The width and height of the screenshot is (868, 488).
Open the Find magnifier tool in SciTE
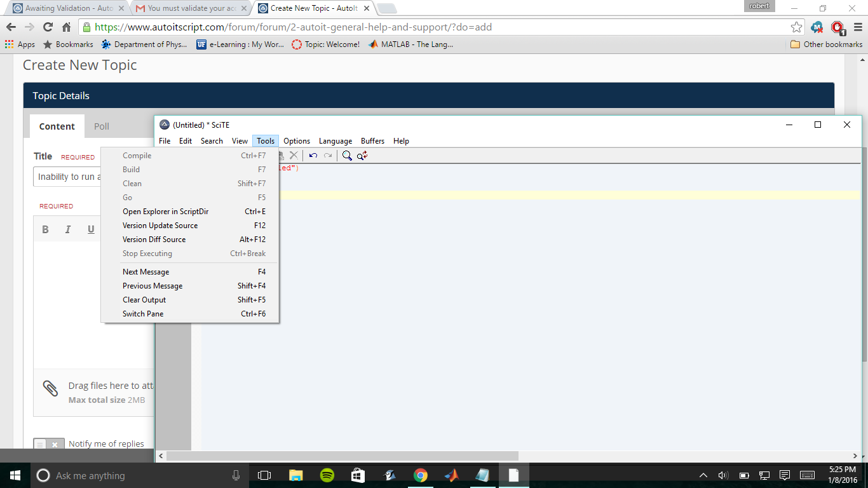pos(347,156)
